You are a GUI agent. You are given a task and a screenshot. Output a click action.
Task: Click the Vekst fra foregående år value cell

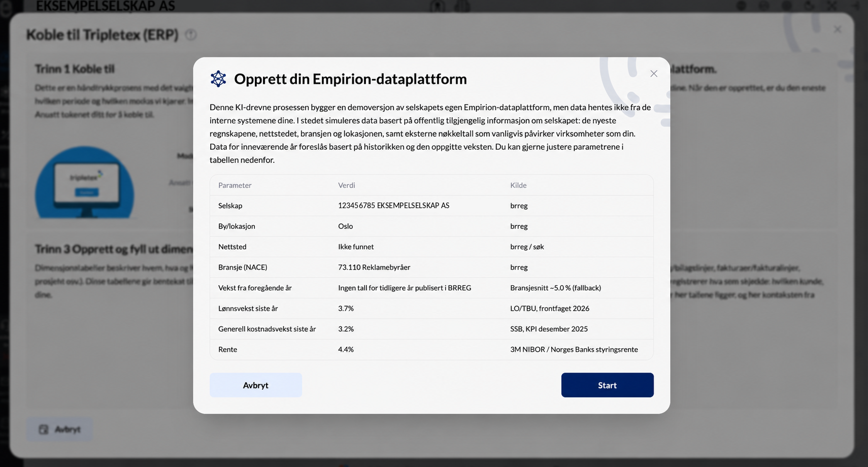click(x=405, y=288)
